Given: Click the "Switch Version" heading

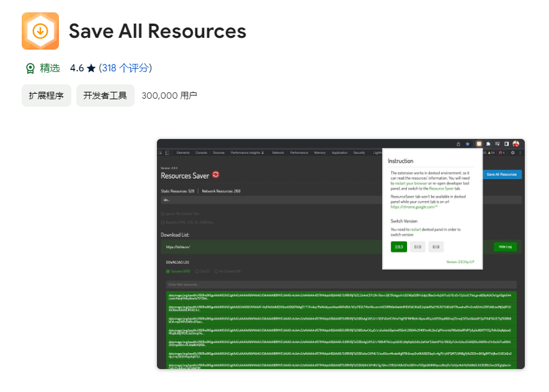Looking at the screenshot, I should [404, 221].
